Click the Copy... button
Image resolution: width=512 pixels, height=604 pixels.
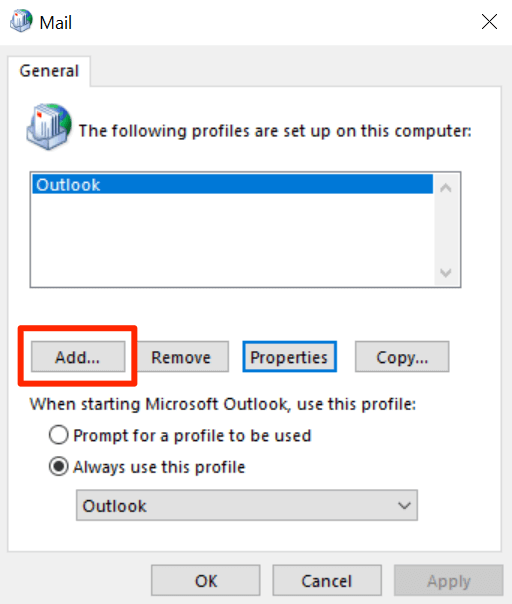point(402,357)
